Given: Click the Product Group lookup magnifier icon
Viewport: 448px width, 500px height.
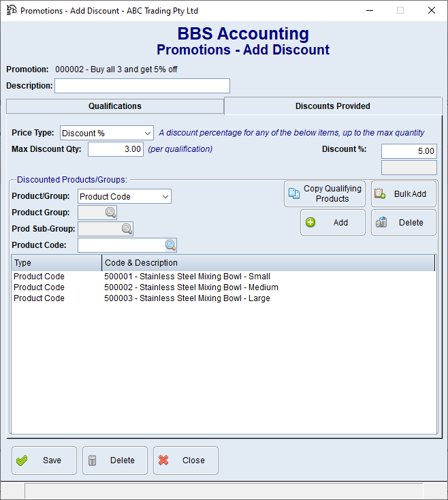Looking at the screenshot, I should click(x=110, y=213).
